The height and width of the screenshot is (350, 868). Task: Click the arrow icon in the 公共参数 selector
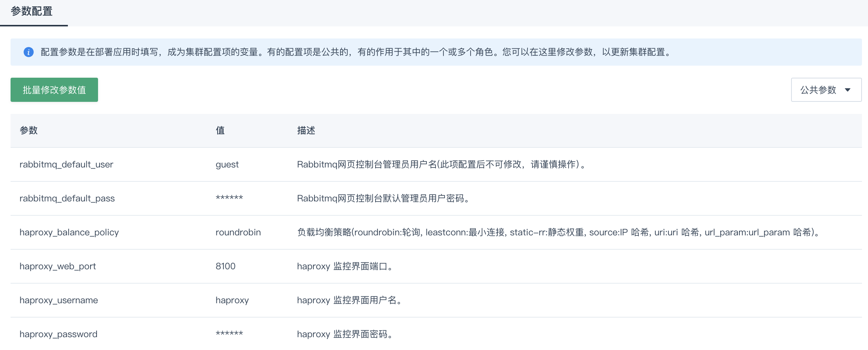tap(848, 90)
